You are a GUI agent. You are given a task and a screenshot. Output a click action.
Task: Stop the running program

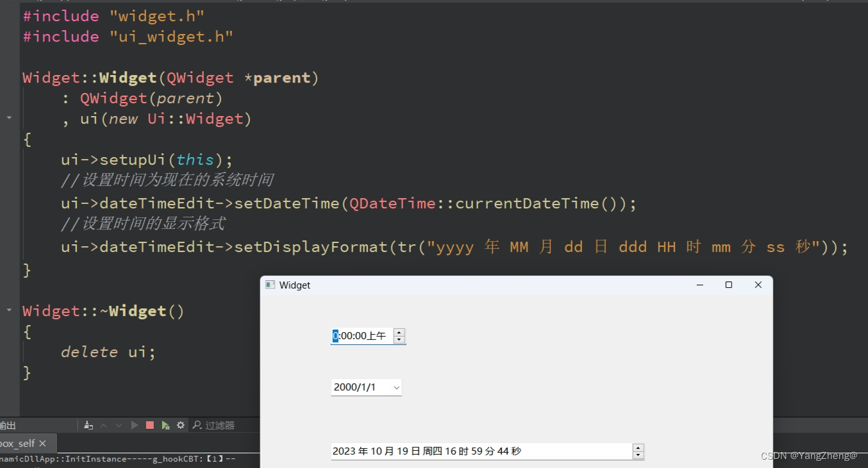click(x=149, y=425)
